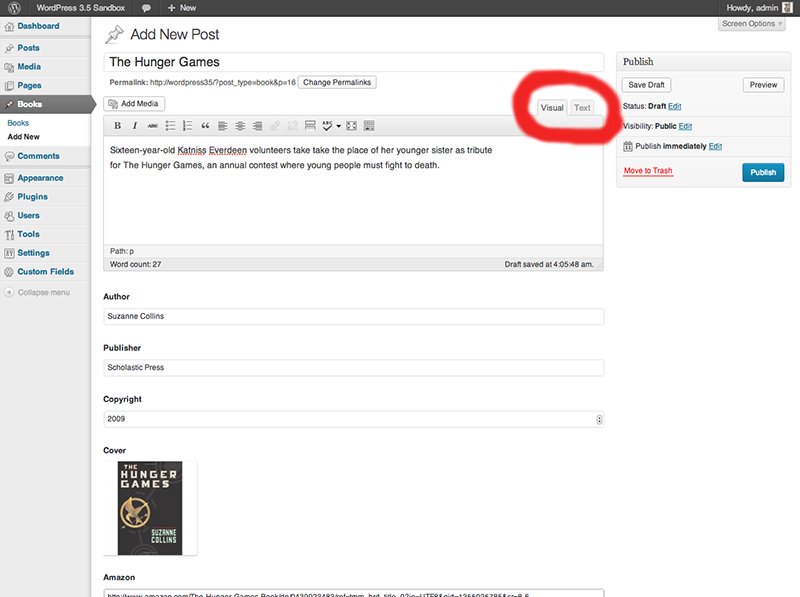Click the Amazon URL input field
800x597 pixels.
(x=354, y=593)
